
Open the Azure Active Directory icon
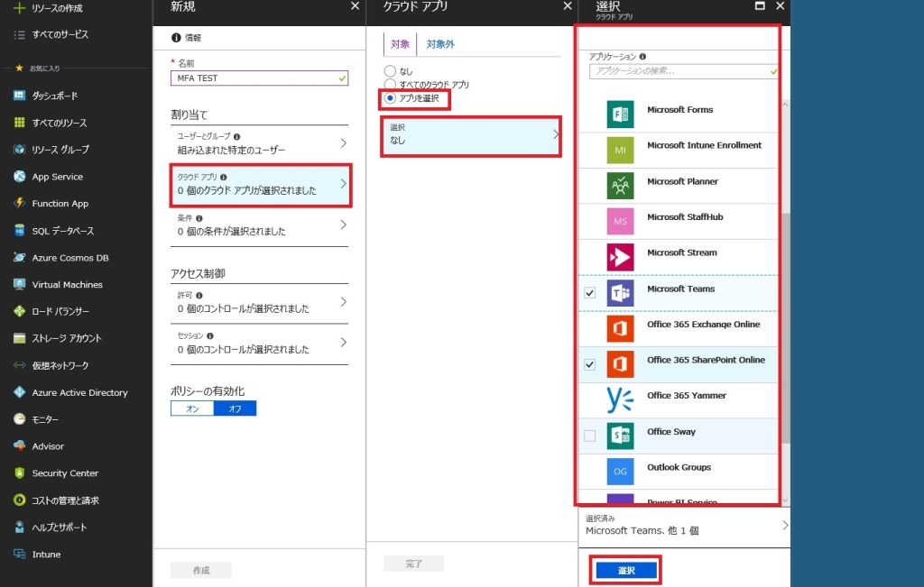pos(20,392)
